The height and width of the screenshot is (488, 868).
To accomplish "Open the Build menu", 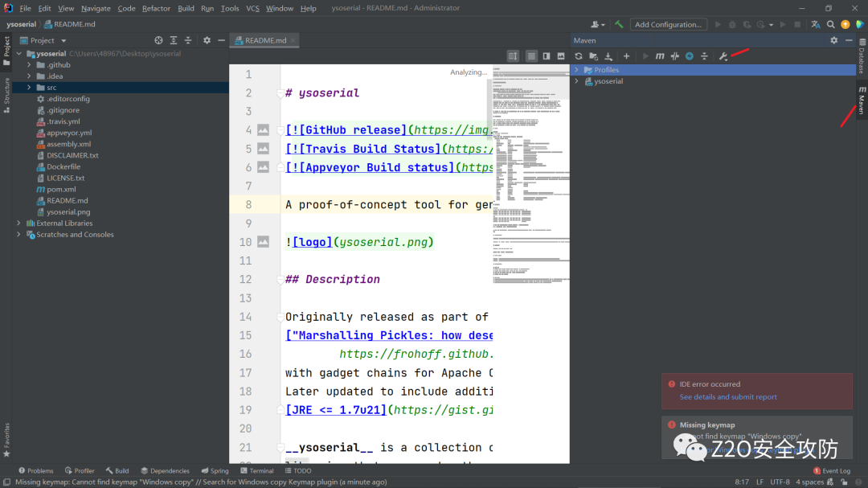I will click(186, 8).
